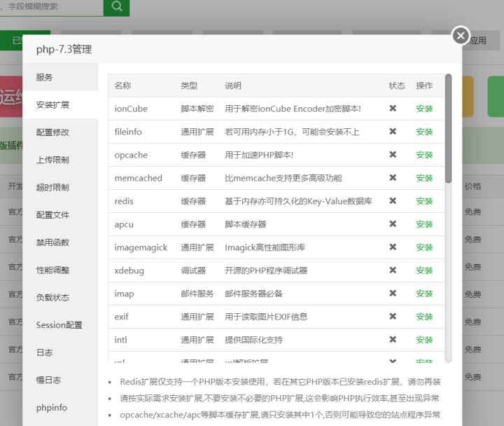Viewport: 504px width, 426px height.
Task: Click the apcu extension name
Action: (124, 225)
